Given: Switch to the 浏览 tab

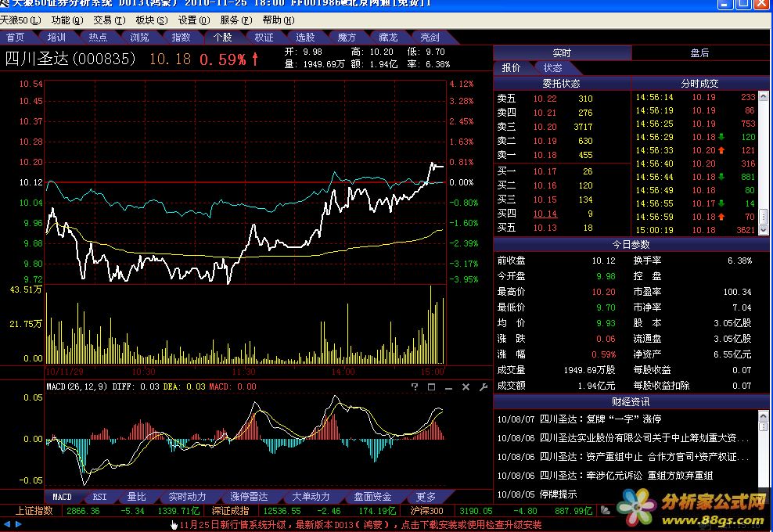Looking at the screenshot, I should [139, 38].
